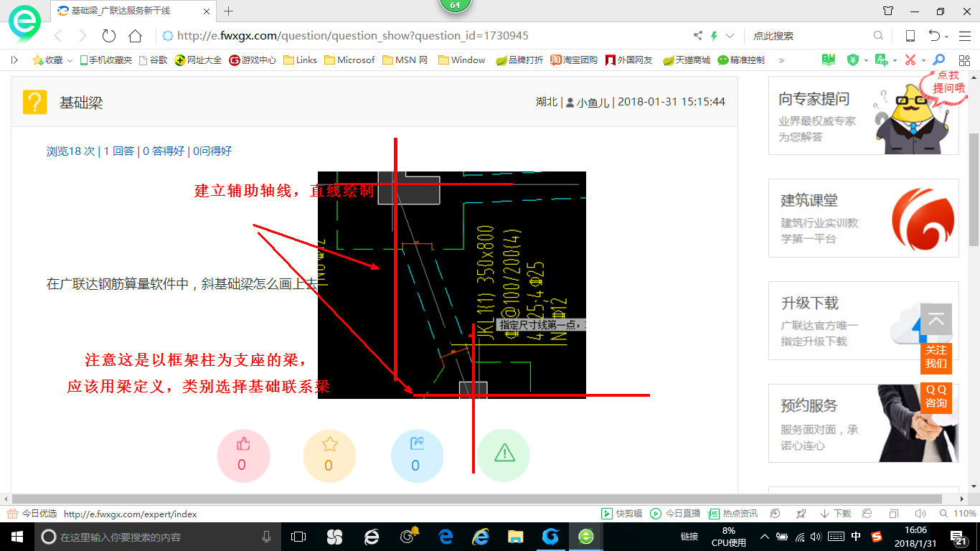Click the undo closed-tab arrow icon
980x551 pixels.
point(934,36)
